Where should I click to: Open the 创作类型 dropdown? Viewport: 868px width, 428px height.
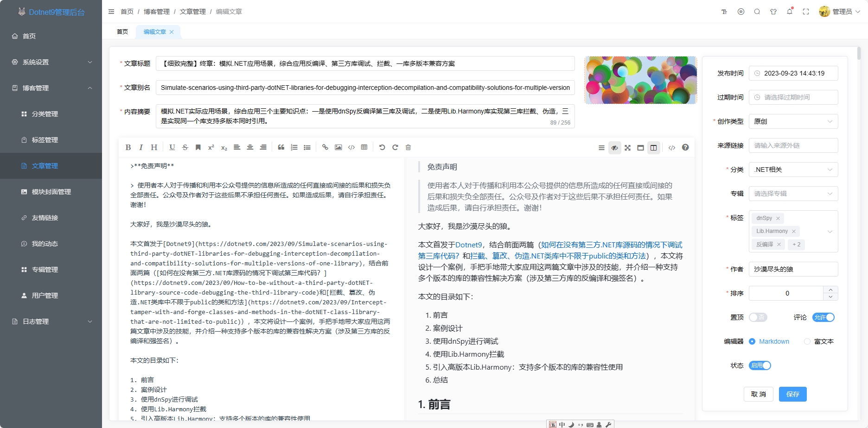(x=793, y=121)
